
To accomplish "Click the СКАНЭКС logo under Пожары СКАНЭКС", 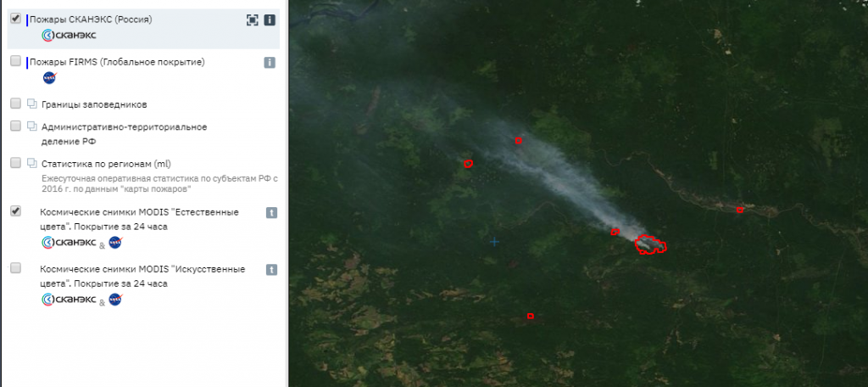I will tap(69, 35).
